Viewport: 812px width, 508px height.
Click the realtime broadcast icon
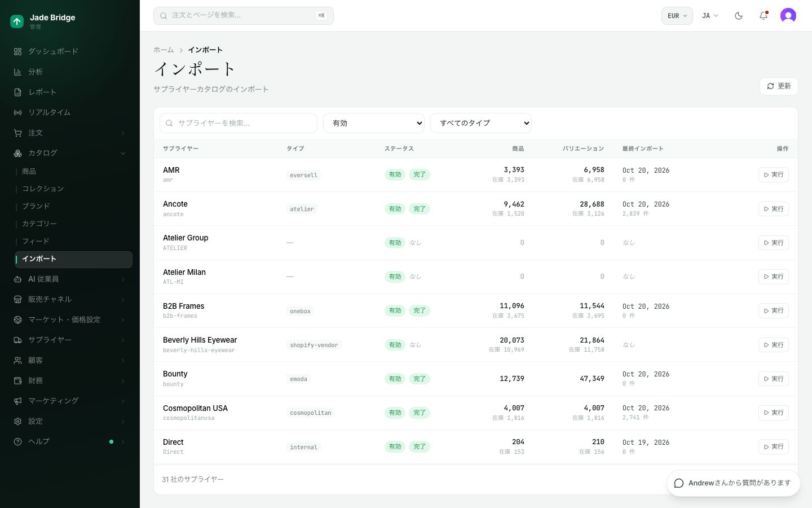(x=18, y=112)
